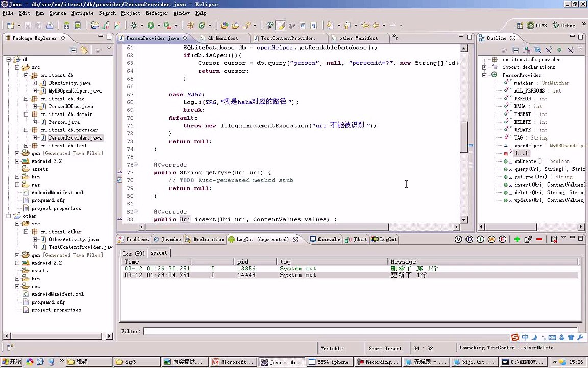Viewport: 588px width, 368px height.
Task: Click the New file toolbar icon
Action: coord(11,26)
